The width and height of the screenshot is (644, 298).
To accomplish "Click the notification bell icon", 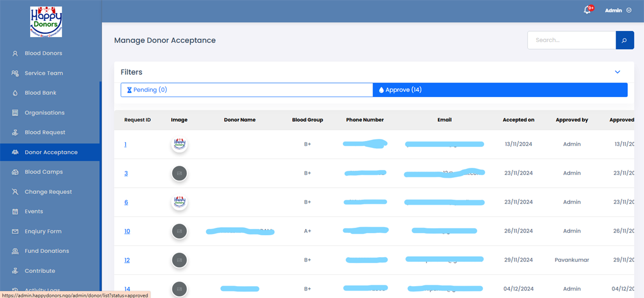I will point(587,10).
